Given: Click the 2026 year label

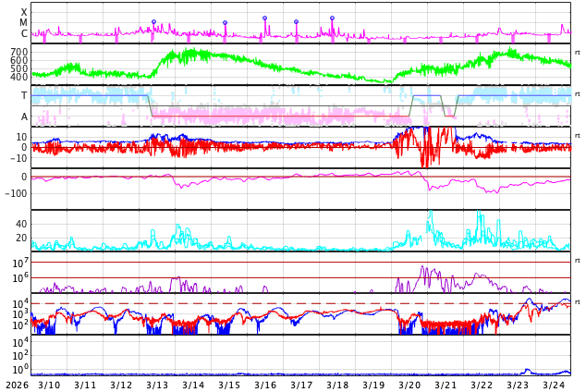Looking at the screenshot, I should point(17,385).
